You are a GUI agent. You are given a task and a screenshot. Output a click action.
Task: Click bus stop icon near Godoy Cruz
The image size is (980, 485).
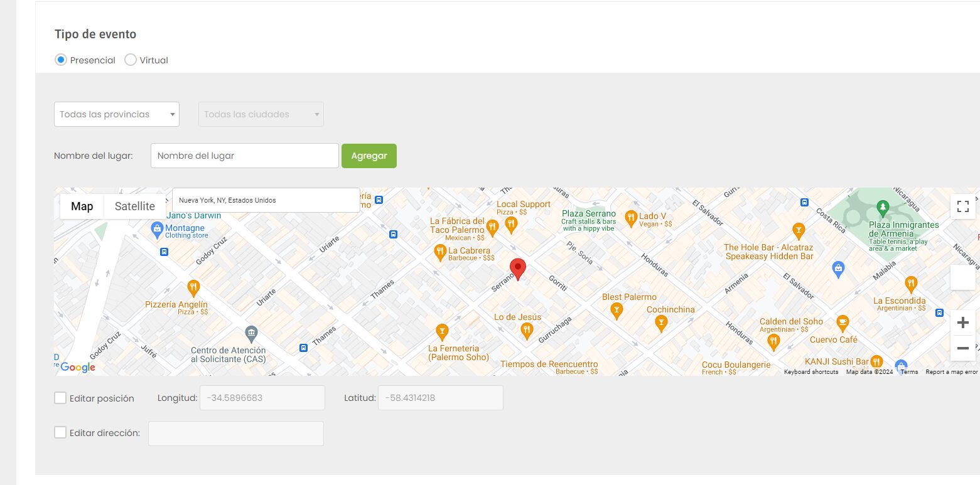[x=164, y=252]
